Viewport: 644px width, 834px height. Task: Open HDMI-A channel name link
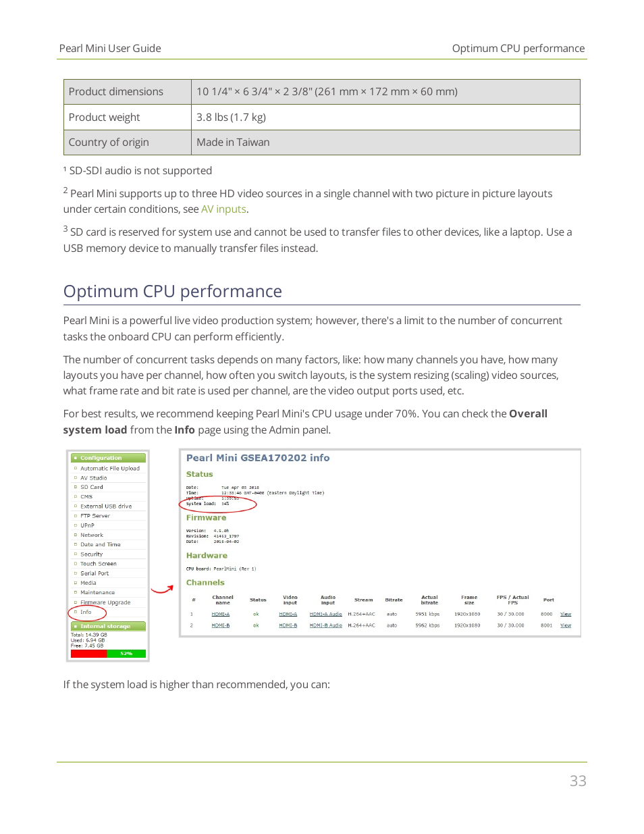point(221,615)
